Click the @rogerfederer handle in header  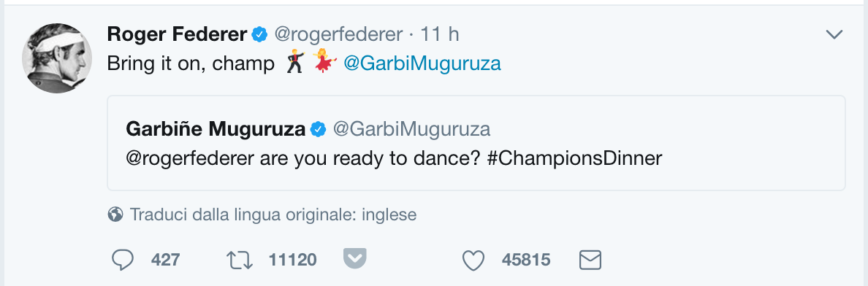pyautogui.click(x=339, y=35)
